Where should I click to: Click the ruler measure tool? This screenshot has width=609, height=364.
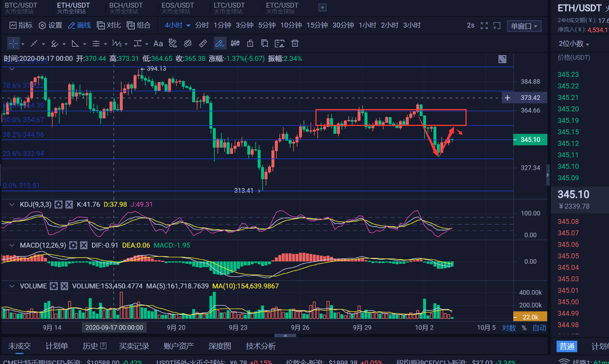tap(203, 44)
